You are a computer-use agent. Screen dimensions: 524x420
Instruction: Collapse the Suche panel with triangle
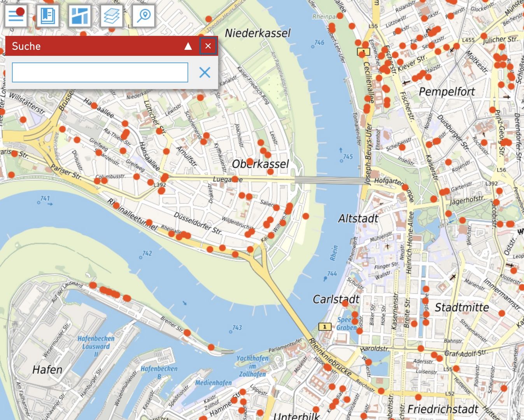188,46
